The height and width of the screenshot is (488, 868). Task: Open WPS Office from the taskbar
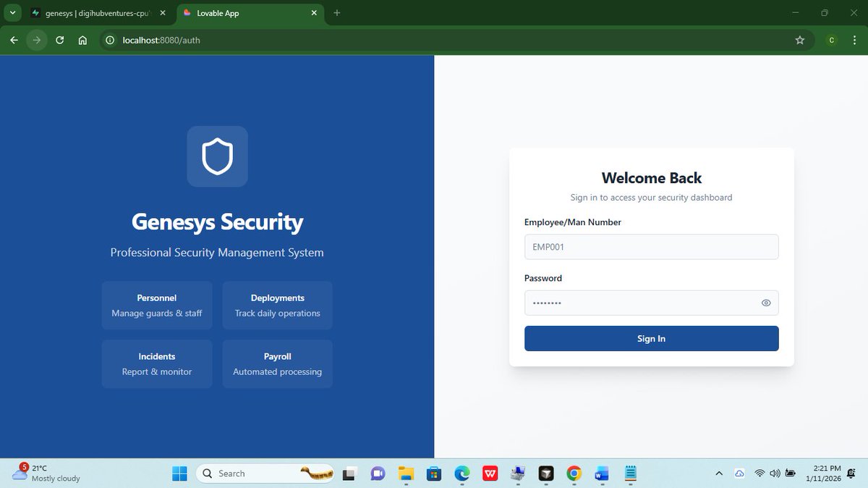[x=490, y=474]
